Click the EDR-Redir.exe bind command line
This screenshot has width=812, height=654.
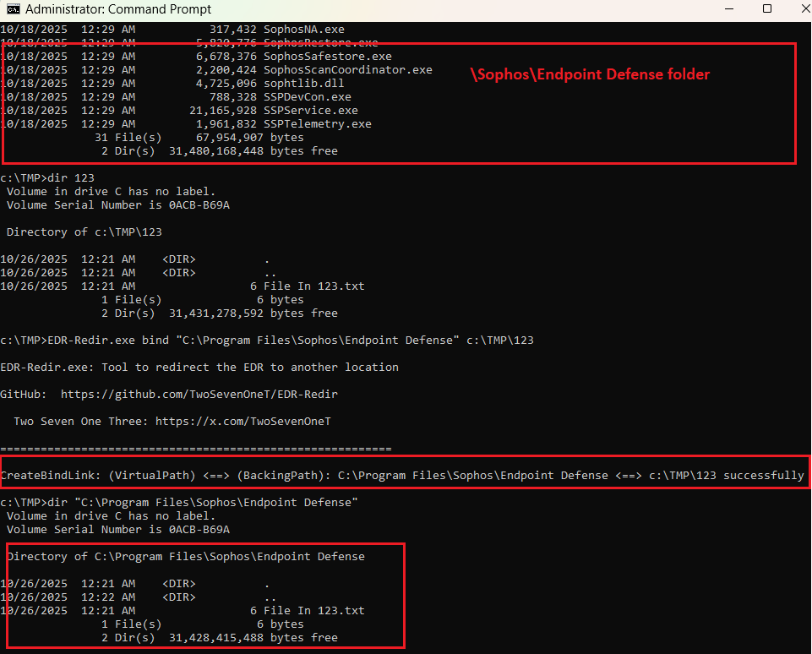coord(267,341)
